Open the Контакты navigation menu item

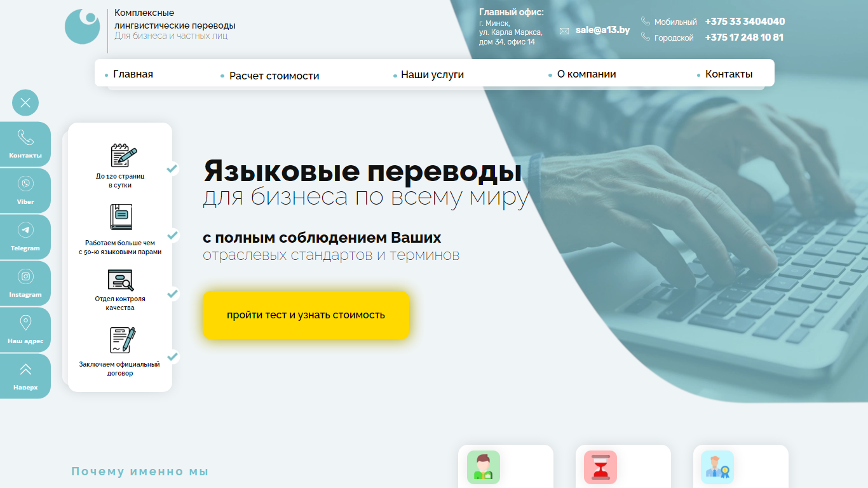tap(729, 74)
